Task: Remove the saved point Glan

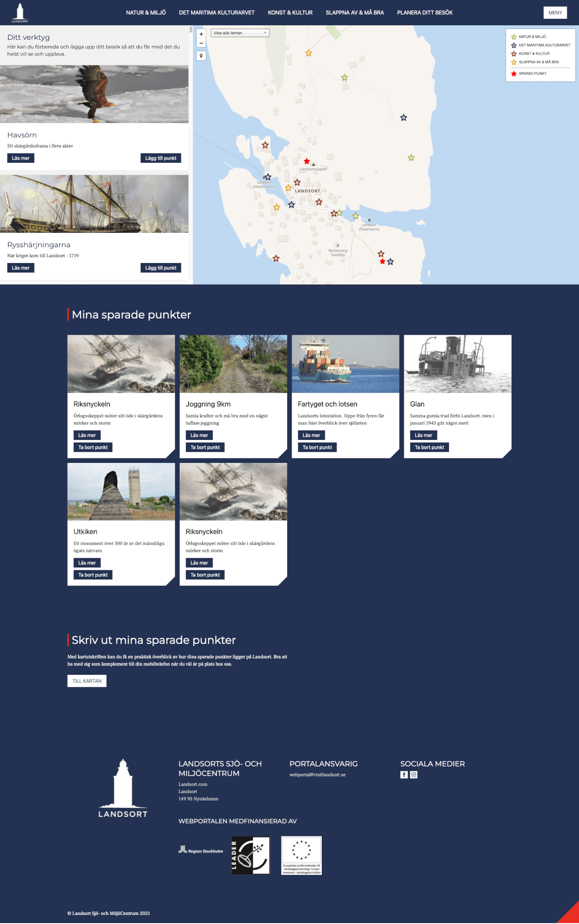Action: (429, 448)
